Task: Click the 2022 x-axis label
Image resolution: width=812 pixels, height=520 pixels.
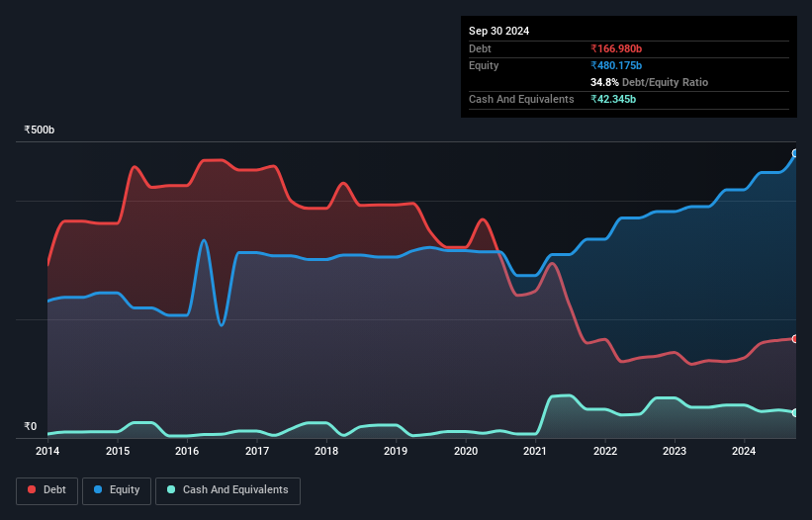Action: tap(605, 451)
